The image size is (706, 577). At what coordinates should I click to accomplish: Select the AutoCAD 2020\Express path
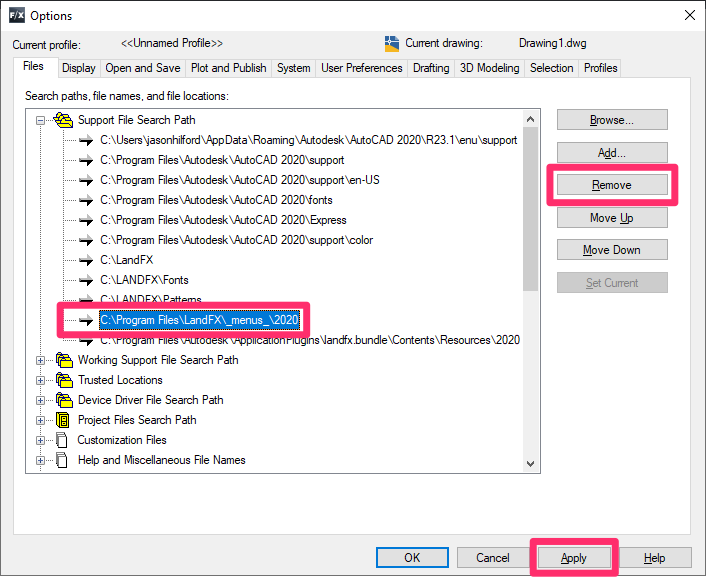(x=223, y=220)
